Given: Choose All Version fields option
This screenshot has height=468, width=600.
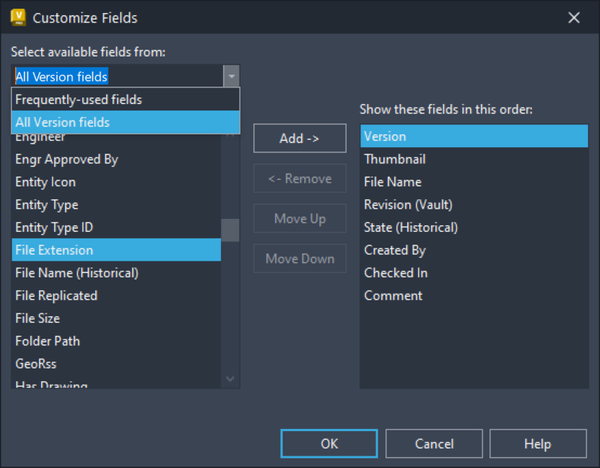Looking at the screenshot, I should click(62, 122).
